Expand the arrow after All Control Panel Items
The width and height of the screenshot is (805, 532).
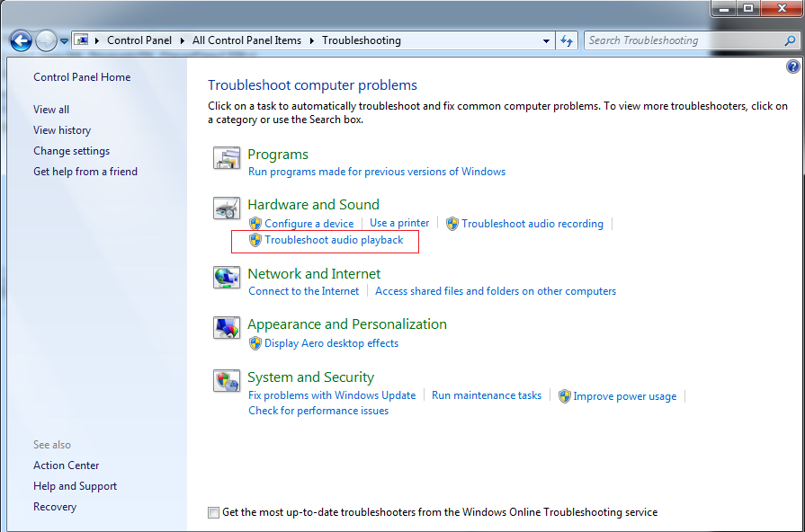311,40
